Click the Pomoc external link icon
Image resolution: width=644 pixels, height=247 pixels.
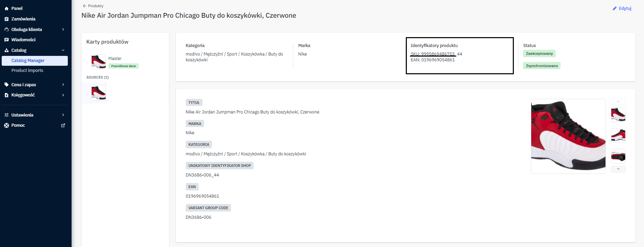pos(63,125)
